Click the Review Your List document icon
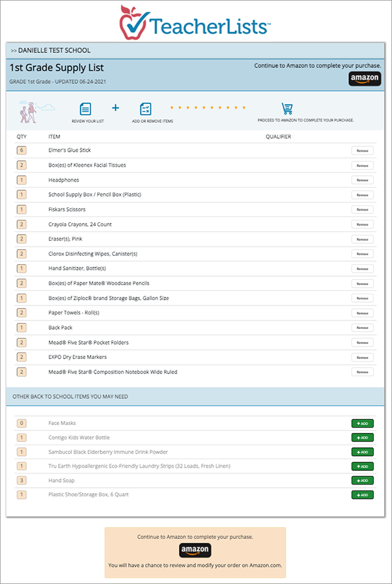 click(86, 109)
